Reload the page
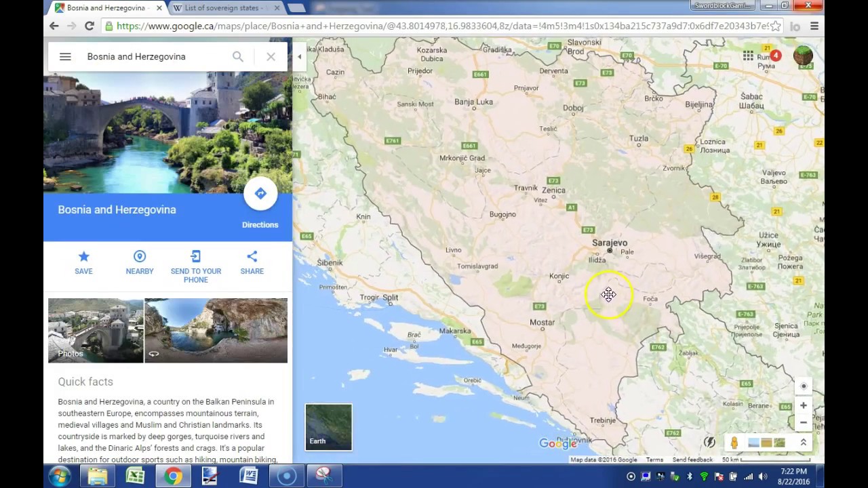 point(89,26)
